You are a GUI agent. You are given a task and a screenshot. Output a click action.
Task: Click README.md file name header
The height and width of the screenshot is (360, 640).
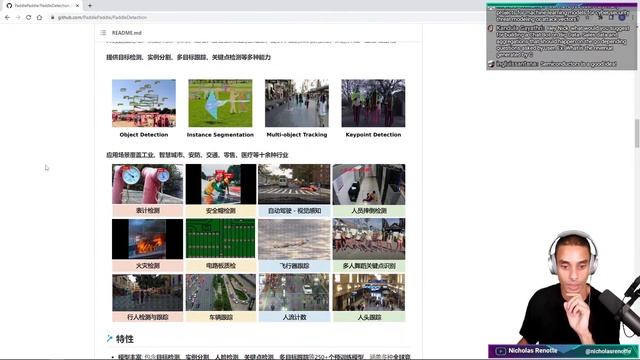[x=127, y=33]
